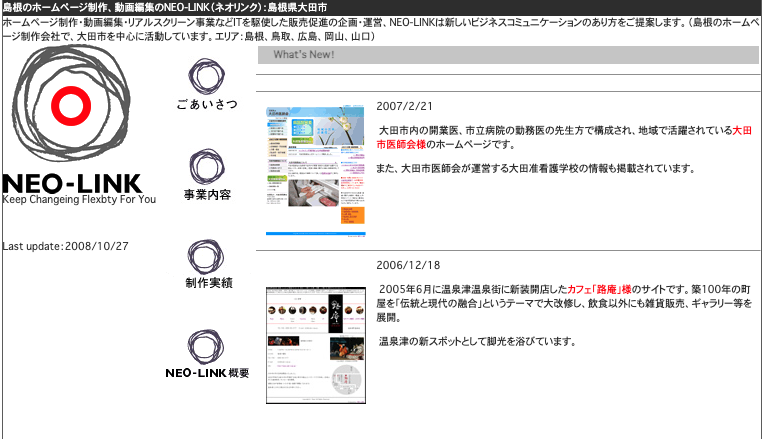763x439 pixels.
Task: Open the 路庵 cafe website thumbnail
Action: pos(316,346)
